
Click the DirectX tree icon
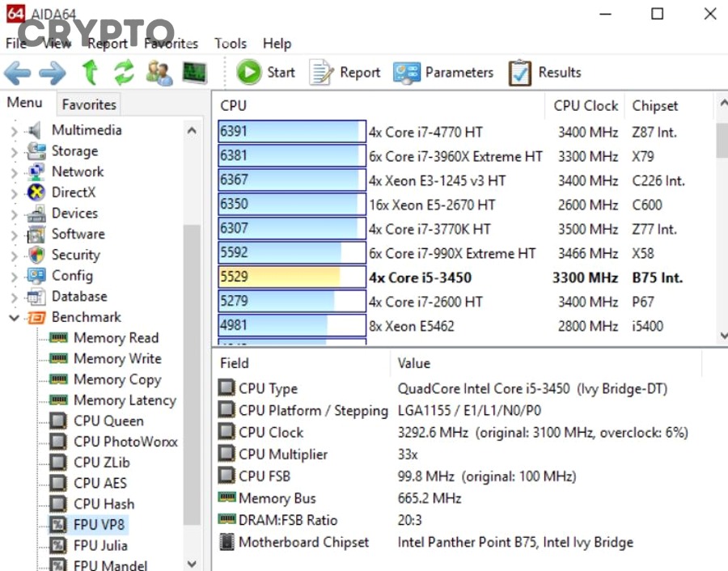pyautogui.click(x=36, y=192)
